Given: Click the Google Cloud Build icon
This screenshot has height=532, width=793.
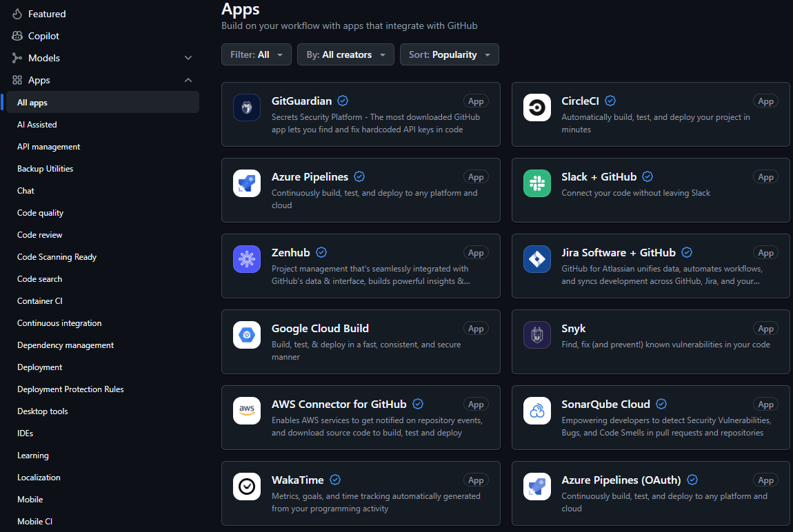Looking at the screenshot, I should 247,335.
